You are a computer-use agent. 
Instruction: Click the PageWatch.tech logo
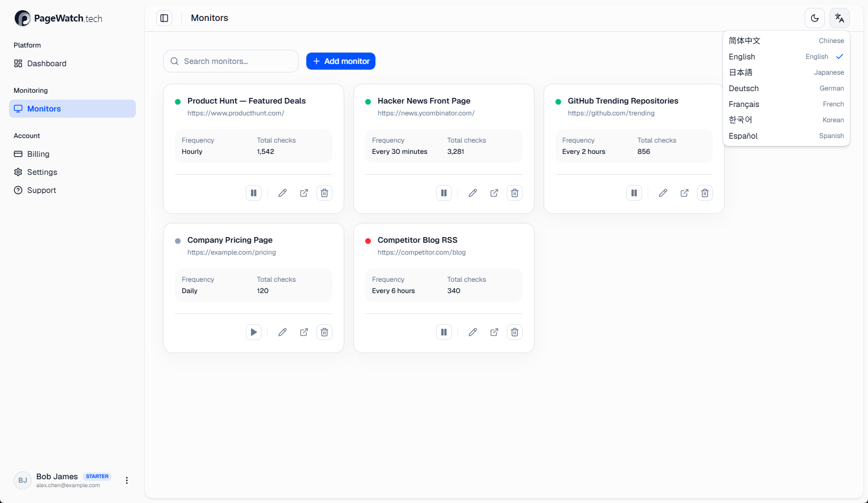[58, 18]
